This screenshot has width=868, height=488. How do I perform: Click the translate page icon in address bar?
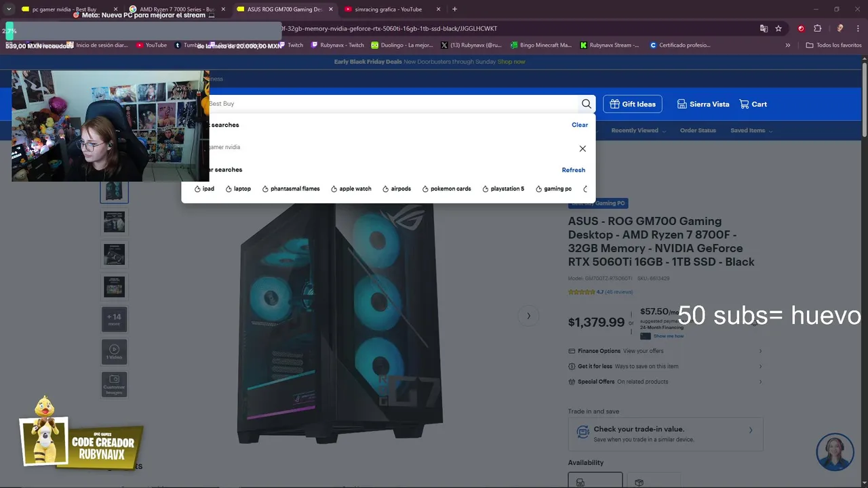tap(764, 28)
